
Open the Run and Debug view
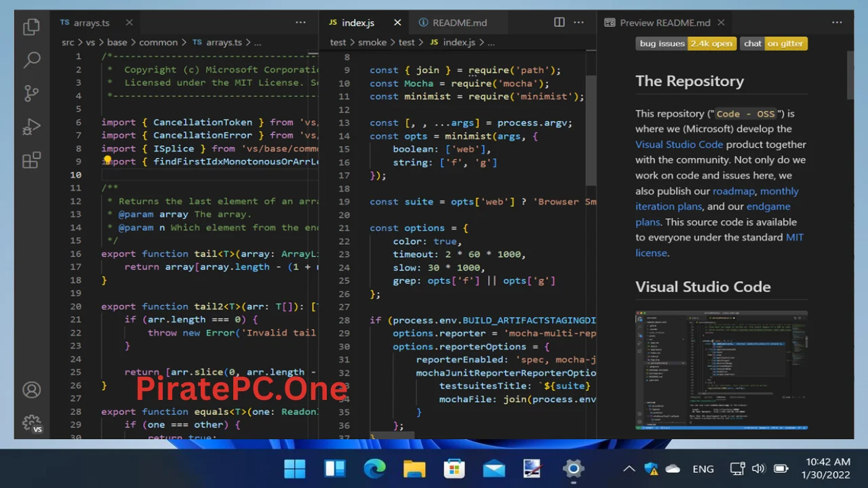pyautogui.click(x=31, y=127)
